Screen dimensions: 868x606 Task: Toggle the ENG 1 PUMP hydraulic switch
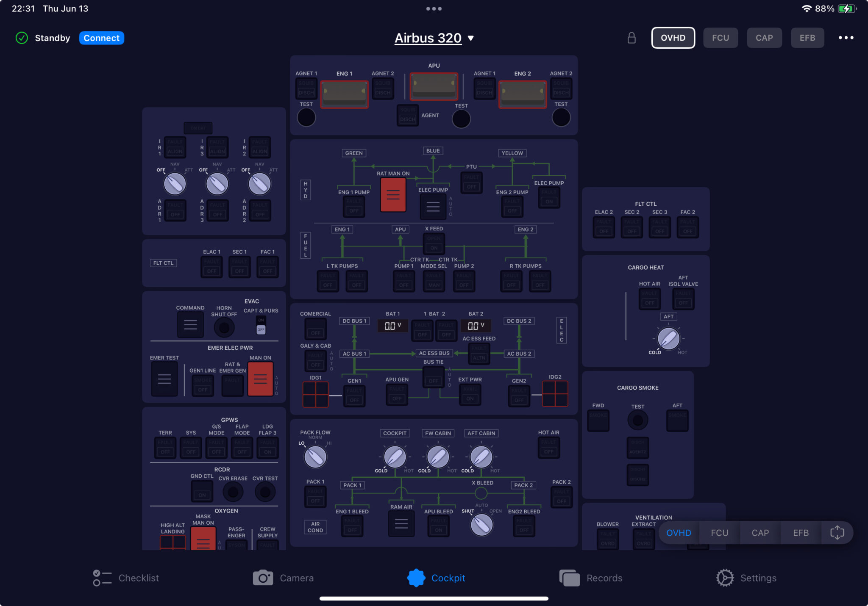(354, 206)
